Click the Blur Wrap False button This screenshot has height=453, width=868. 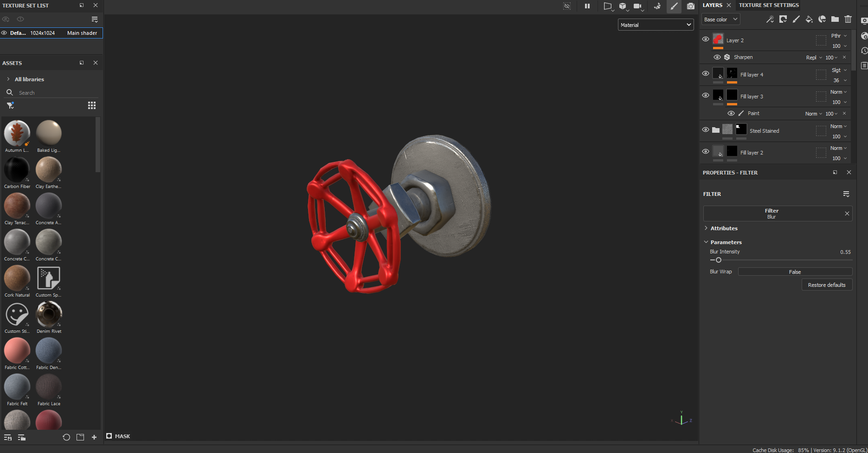coord(795,272)
